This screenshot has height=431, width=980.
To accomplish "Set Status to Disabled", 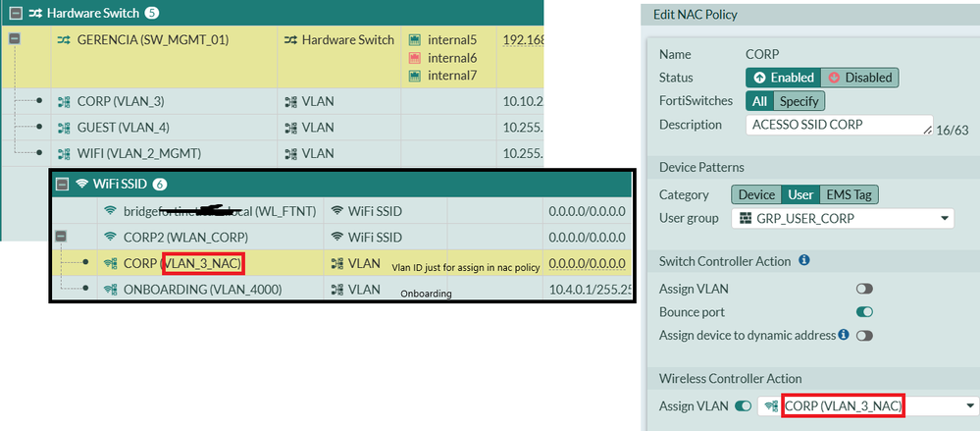I will [x=860, y=78].
